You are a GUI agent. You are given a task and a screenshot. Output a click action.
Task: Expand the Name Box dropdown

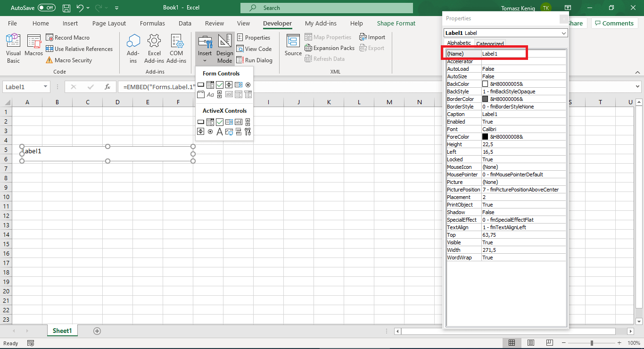click(45, 87)
